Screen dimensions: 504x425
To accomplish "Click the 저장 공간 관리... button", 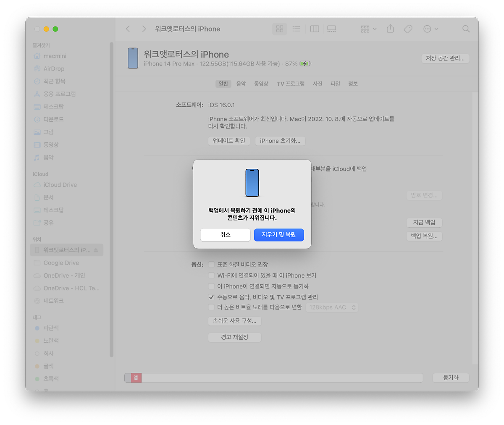I will coord(445,58).
